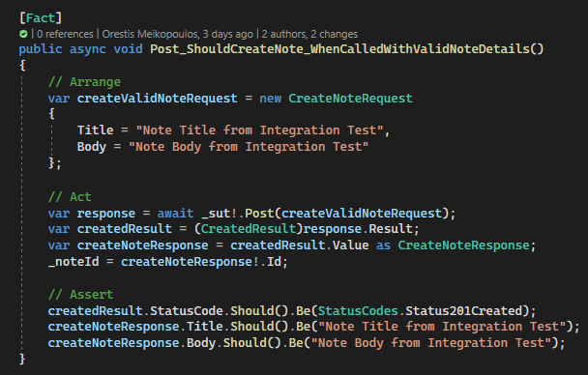Click CreateNoteResponse type after 'as'
Image resolution: width=588 pixels, height=375 pixels.
463,245
